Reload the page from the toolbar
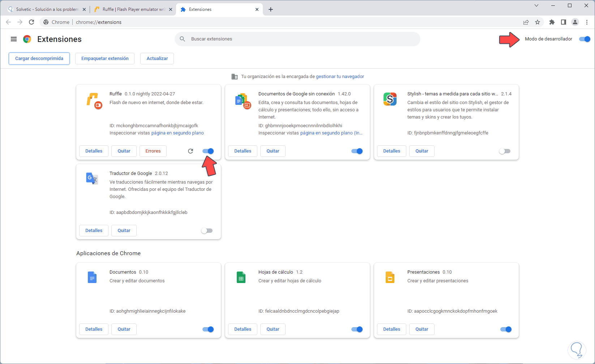 (x=31, y=22)
